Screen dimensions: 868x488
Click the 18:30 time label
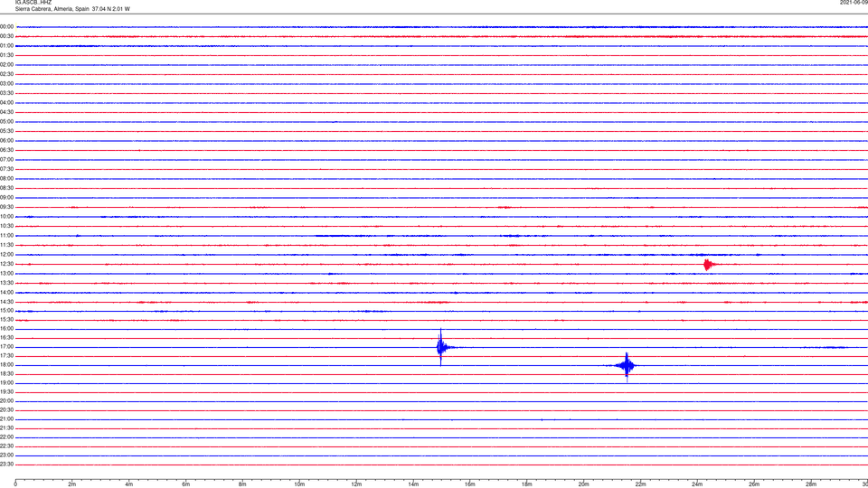click(x=6, y=374)
